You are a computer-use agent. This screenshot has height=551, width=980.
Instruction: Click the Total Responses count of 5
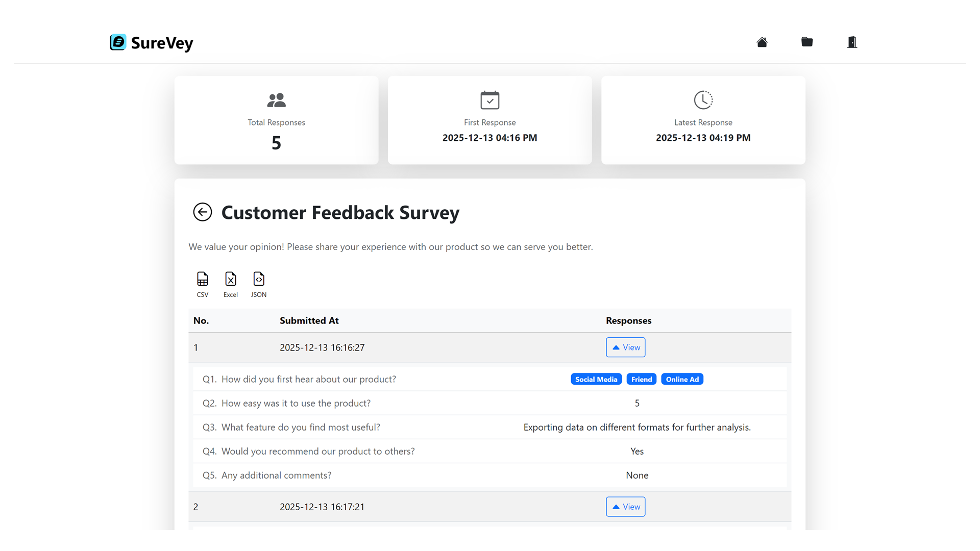[x=276, y=143]
